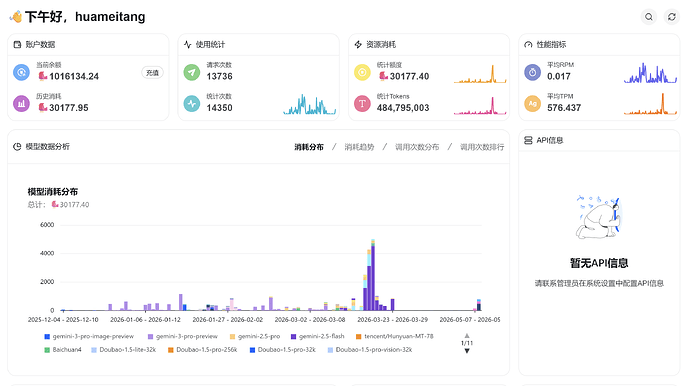The height and width of the screenshot is (386, 690).
Task: Click the legend page indicator 1/11
Action: [467, 343]
